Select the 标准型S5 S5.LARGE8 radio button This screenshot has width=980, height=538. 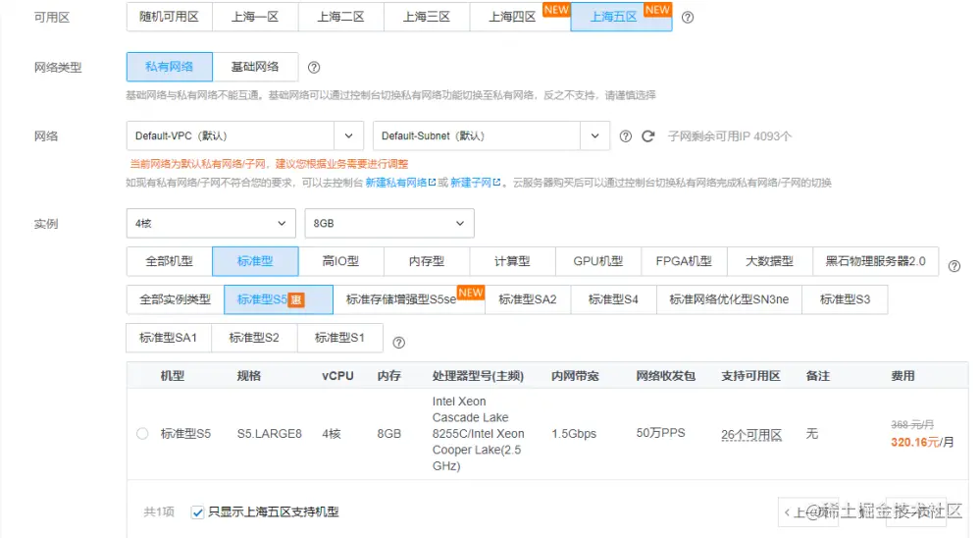[x=142, y=434]
